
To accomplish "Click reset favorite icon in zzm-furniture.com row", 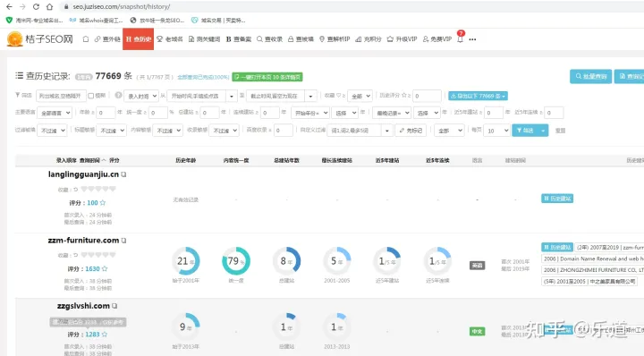I will [75, 255].
